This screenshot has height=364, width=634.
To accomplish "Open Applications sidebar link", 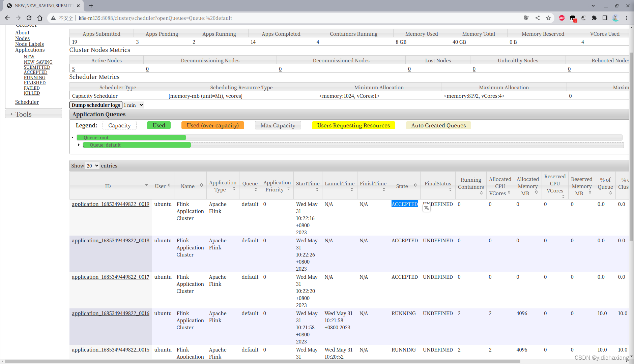I will pos(30,50).
